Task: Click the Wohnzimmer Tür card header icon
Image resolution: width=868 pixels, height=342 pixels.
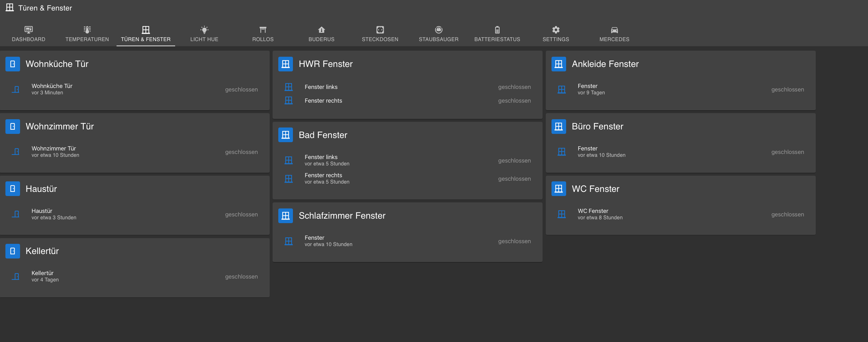Action: (x=12, y=126)
